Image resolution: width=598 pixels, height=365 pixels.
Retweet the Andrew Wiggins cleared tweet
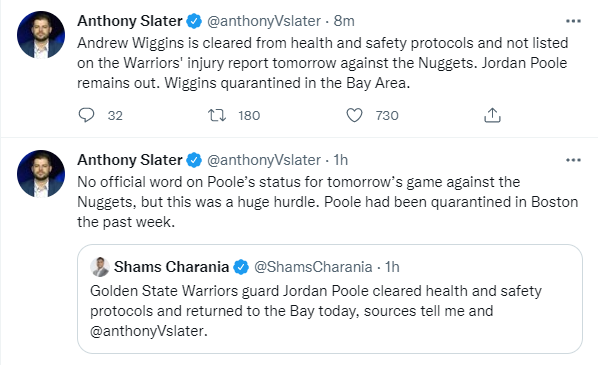pos(217,115)
